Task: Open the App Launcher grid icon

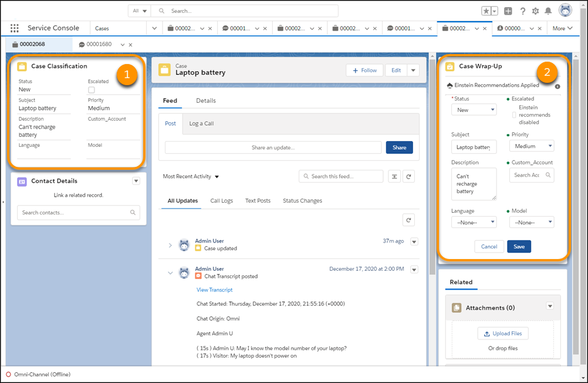Action: (13, 28)
